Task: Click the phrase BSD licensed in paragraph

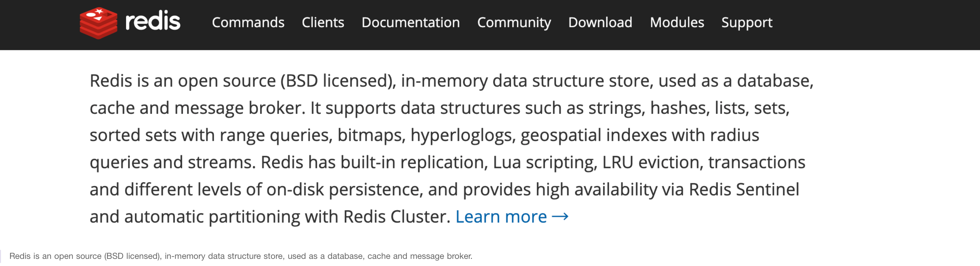Action: (337, 81)
